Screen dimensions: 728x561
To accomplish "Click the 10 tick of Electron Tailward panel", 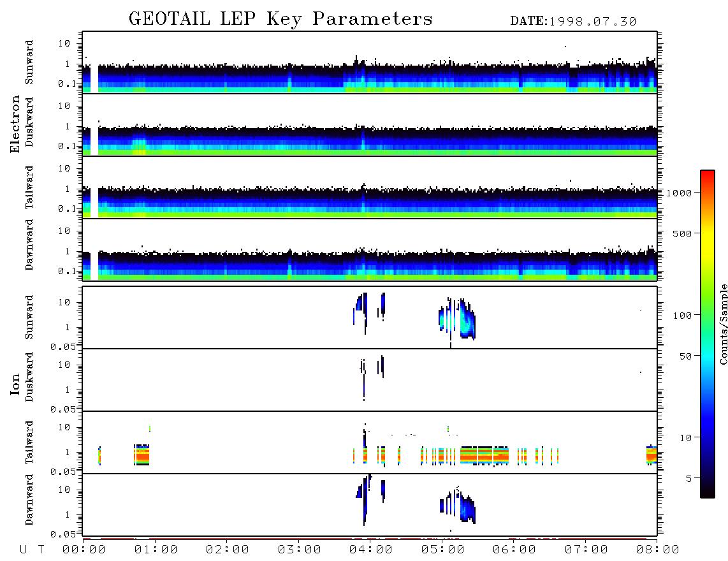I will click(64, 168).
